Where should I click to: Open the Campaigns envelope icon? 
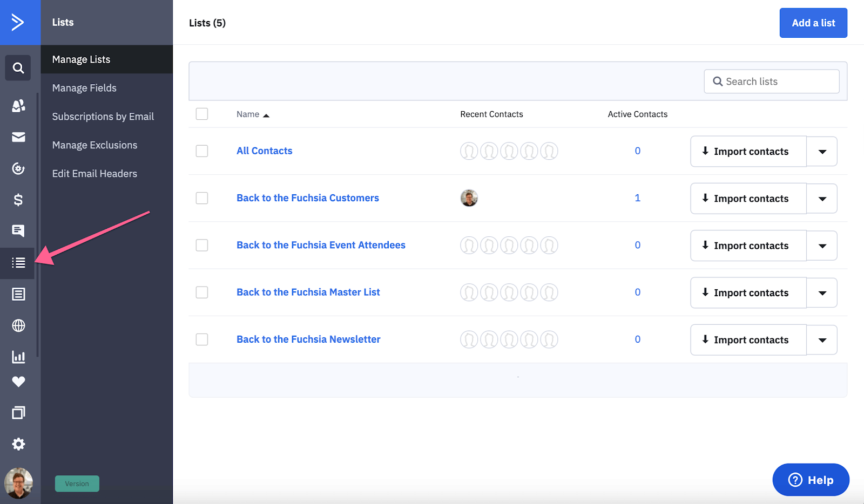pyautogui.click(x=18, y=137)
